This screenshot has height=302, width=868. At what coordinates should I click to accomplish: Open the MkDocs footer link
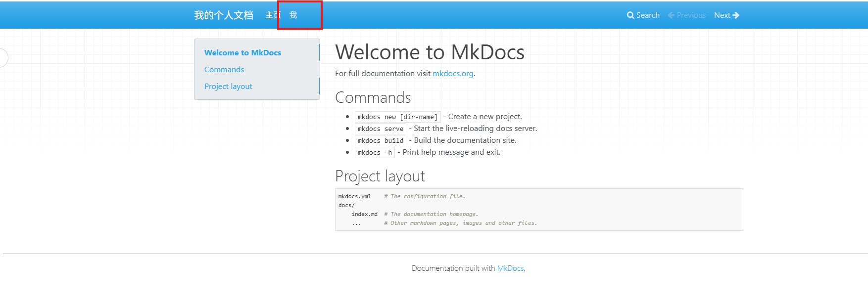[x=510, y=268]
